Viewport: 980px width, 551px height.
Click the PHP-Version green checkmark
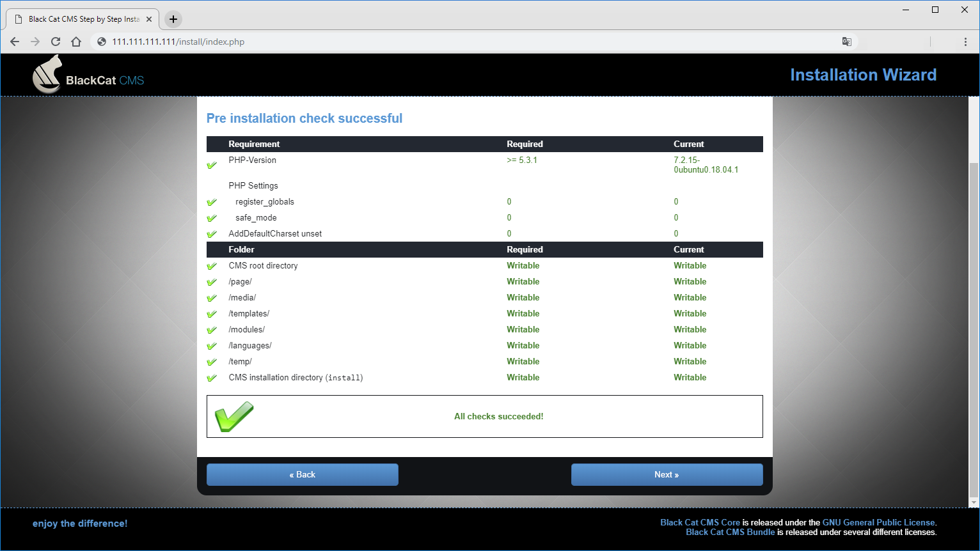(x=212, y=165)
